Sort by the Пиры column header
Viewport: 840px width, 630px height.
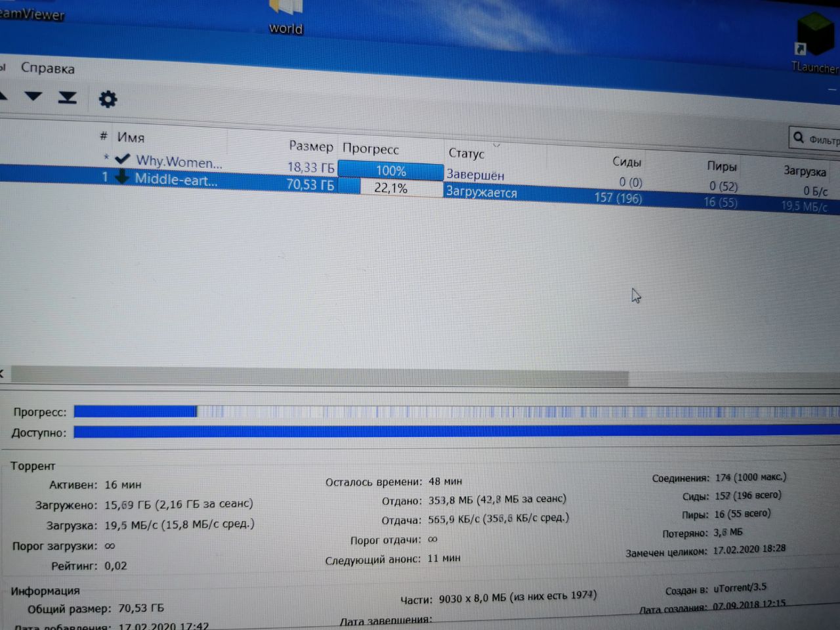722,167
